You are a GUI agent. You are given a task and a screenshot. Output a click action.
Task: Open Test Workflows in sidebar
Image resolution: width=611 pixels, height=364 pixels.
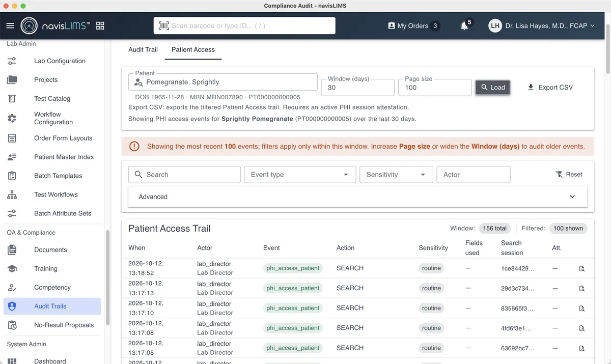point(52,194)
